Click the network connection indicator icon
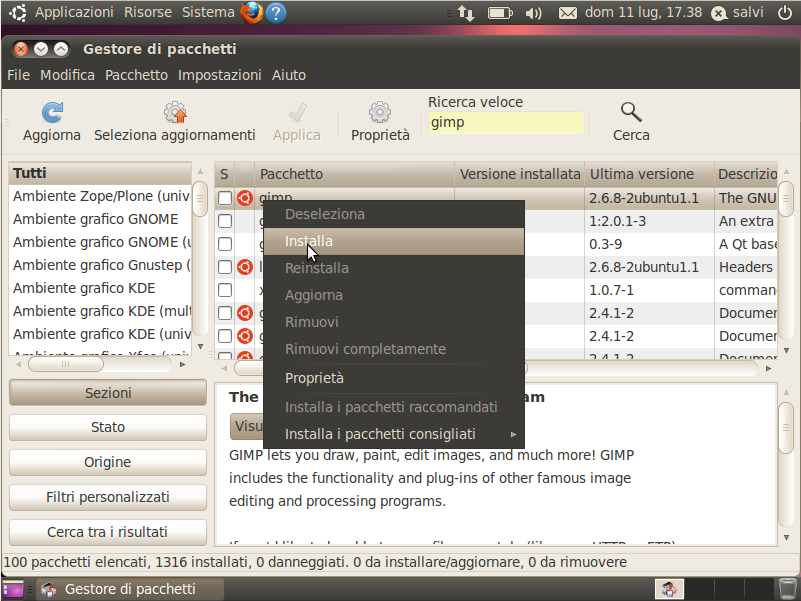This screenshot has width=801, height=601. [x=466, y=13]
